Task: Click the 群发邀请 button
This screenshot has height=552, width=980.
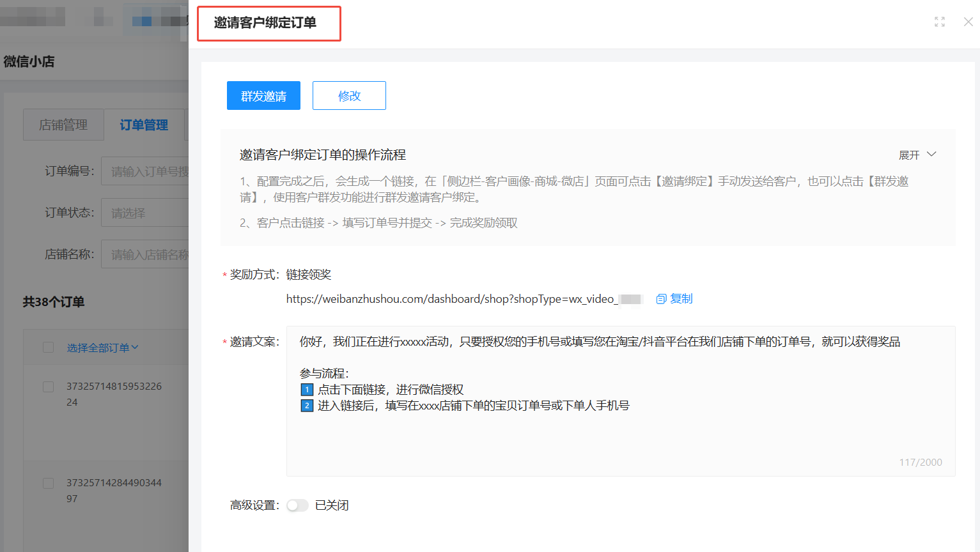Action: pos(263,96)
